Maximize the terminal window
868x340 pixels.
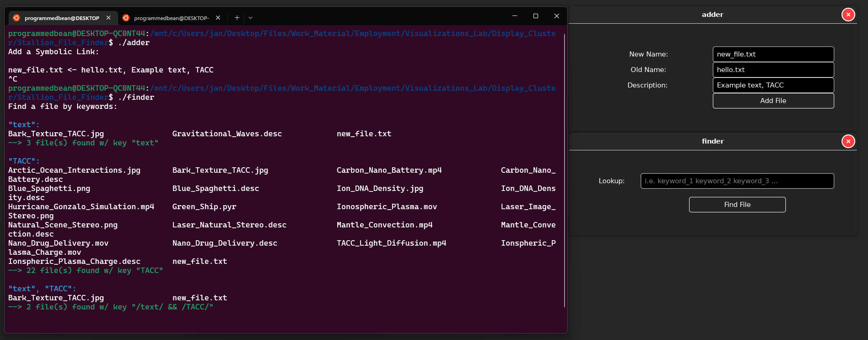(536, 16)
